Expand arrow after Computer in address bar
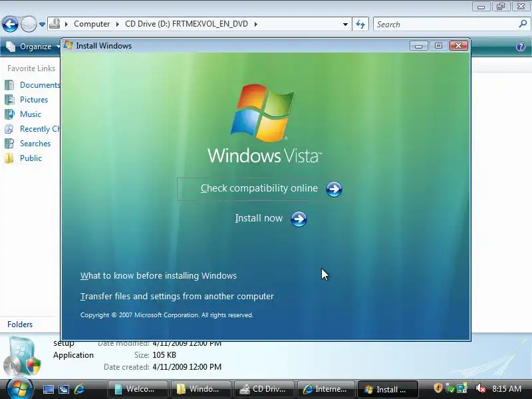This screenshot has height=399, width=532. click(118, 24)
